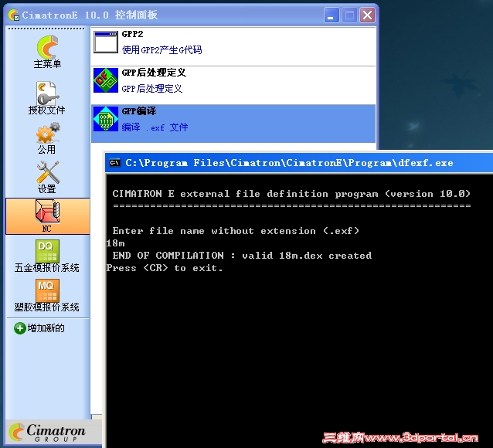Image resolution: width=493 pixels, height=448 pixels.
Task: Click 'Enter file name without extension' prompt line
Action: click(236, 231)
